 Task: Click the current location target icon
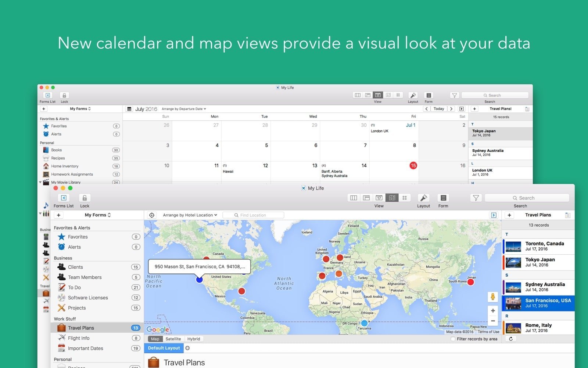coord(152,215)
